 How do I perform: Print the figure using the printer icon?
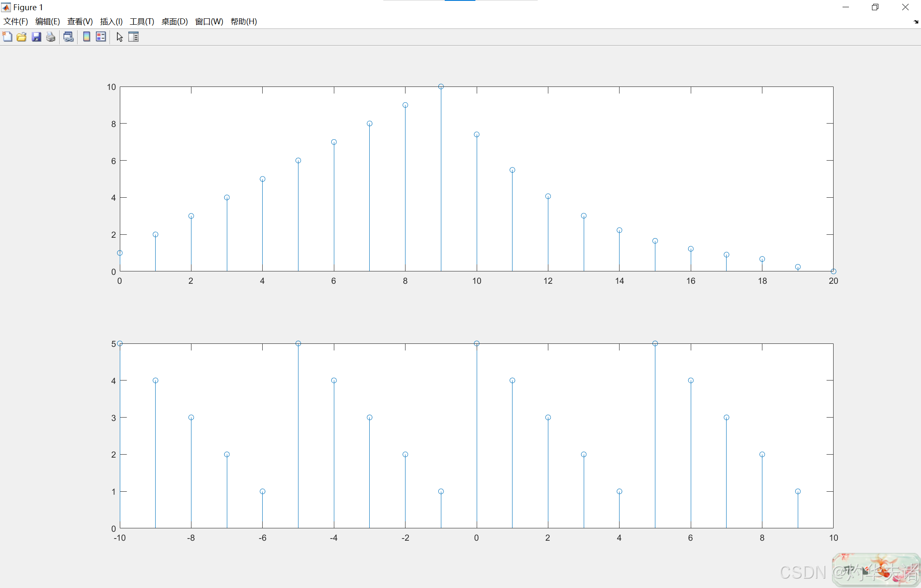click(x=51, y=37)
